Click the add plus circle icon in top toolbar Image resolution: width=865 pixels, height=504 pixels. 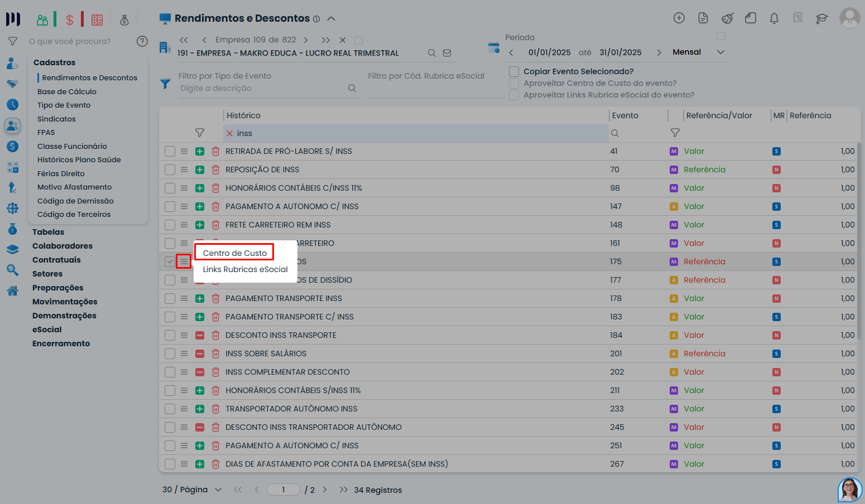[679, 18]
